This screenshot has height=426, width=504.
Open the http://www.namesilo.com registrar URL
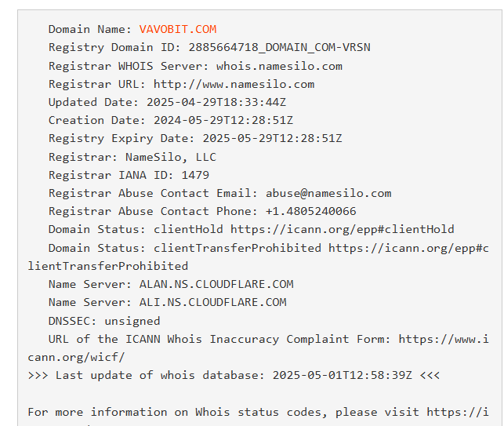pyautogui.click(x=234, y=84)
